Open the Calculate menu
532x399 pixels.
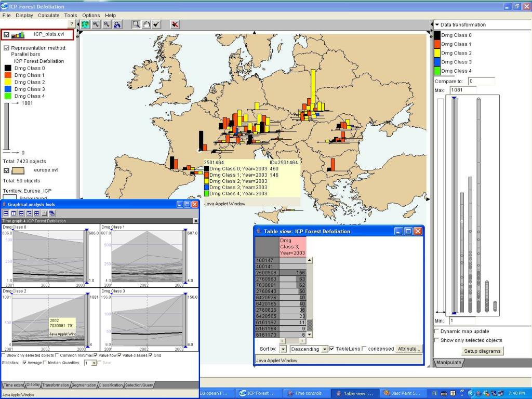(x=48, y=15)
